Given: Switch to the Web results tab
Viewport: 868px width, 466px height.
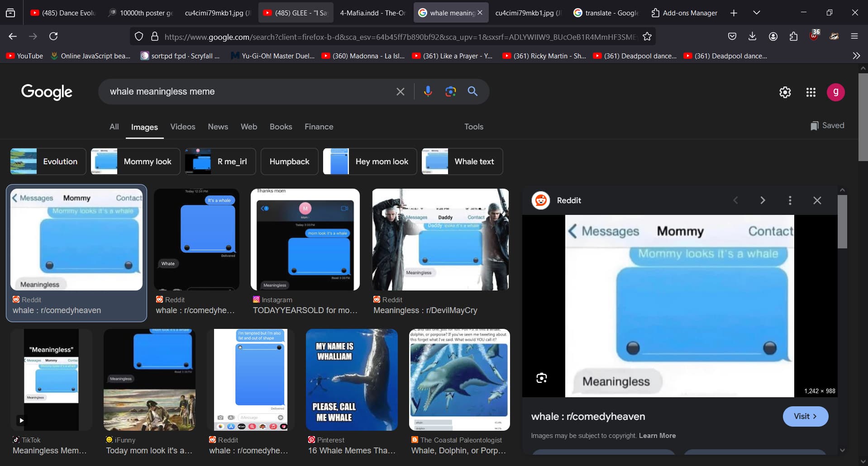Looking at the screenshot, I should coord(249,127).
